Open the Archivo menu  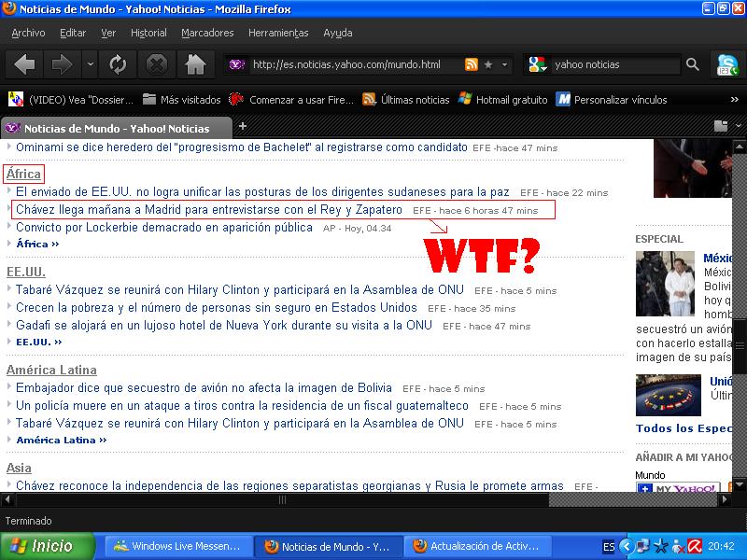[28, 33]
